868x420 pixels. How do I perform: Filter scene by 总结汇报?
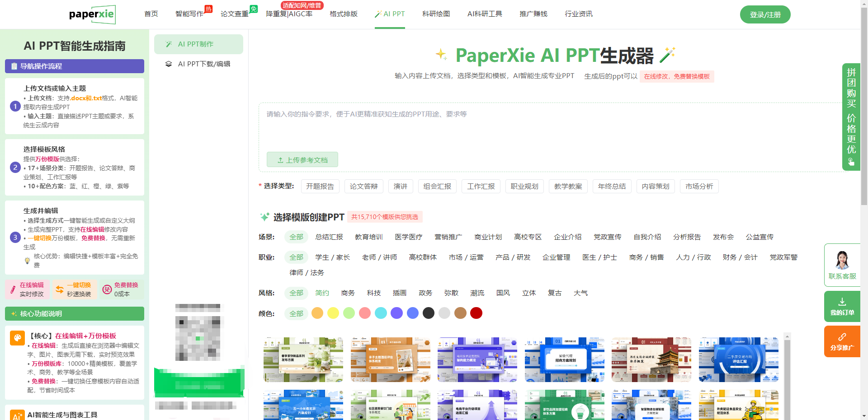point(329,237)
